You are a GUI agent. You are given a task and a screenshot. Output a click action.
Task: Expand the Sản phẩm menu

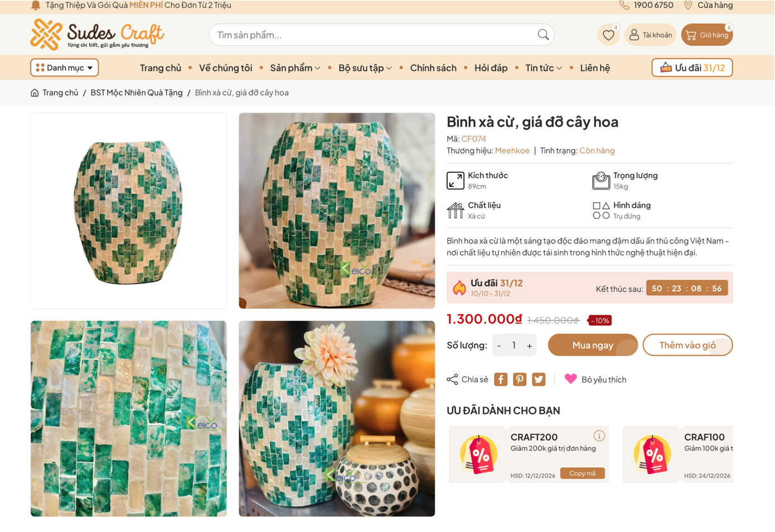point(295,68)
